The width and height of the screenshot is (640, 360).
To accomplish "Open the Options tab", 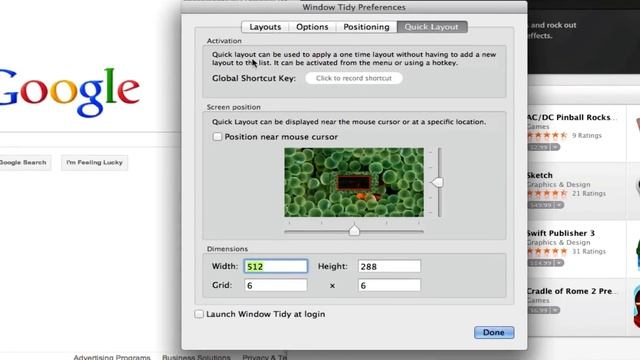I will pos(312,27).
